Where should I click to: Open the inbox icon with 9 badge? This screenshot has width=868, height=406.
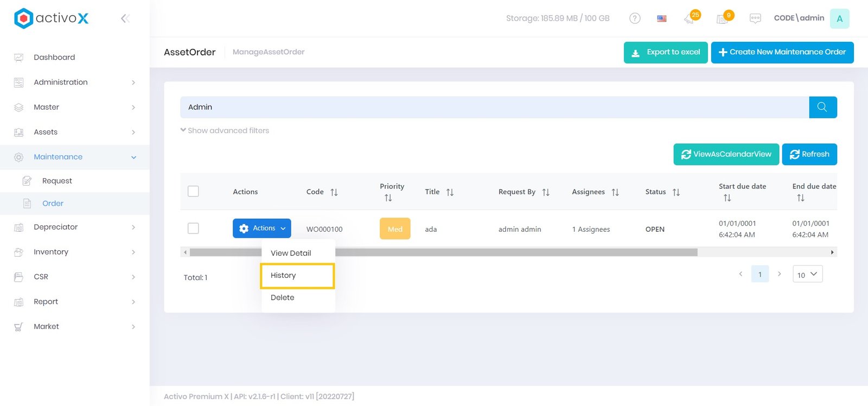tap(723, 18)
